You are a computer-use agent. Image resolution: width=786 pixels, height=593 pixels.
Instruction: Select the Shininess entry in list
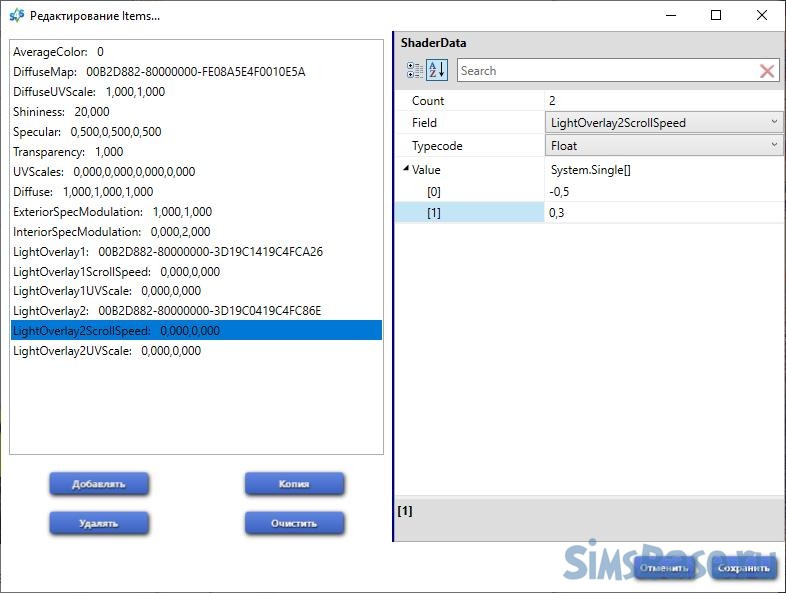point(61,112)
